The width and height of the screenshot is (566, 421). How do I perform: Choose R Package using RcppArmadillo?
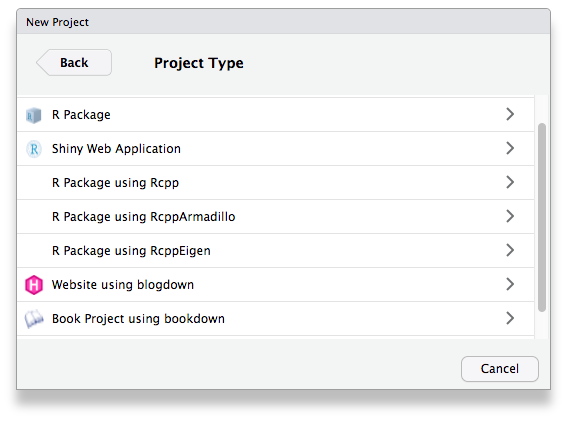point(275,217)
